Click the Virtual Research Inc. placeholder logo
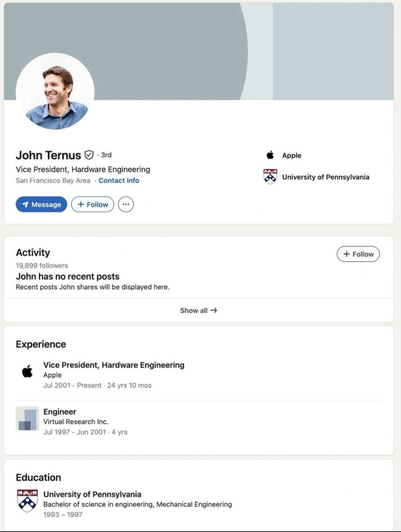401x532 pixels. [x=28, y=418]
